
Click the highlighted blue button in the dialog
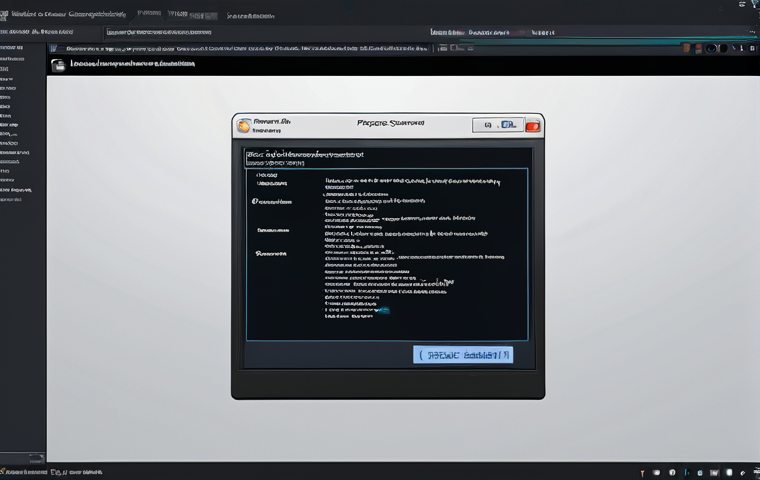click(463, 355)
